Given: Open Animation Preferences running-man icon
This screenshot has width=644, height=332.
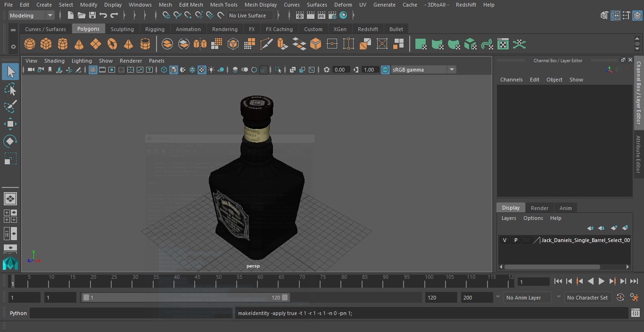Looking at the screenshot, I should click(634, 298).
